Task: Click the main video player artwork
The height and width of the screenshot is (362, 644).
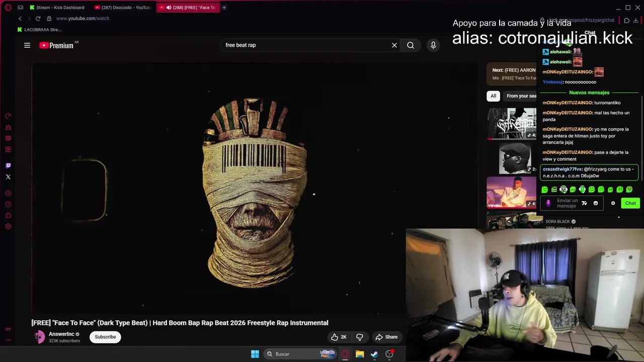Action: pyautogui.click(x=254, y=189)
